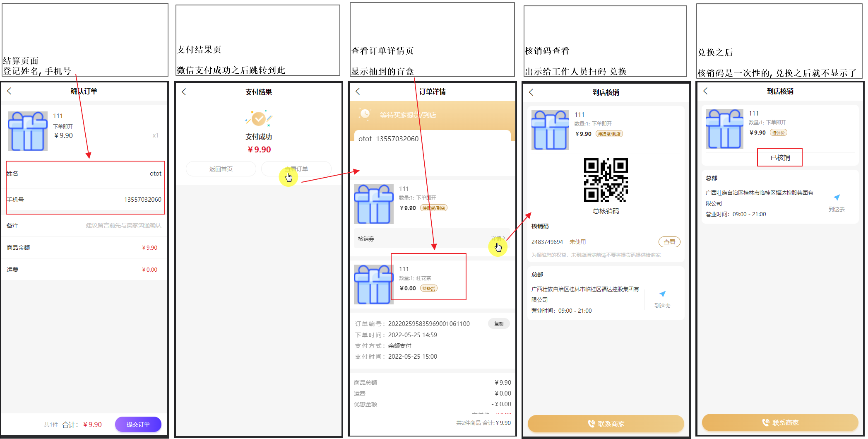Click phone icon in 联系商家 below QR code page
Image resolution: width=868 pixels, height=439 pixels.
point(591,424)
